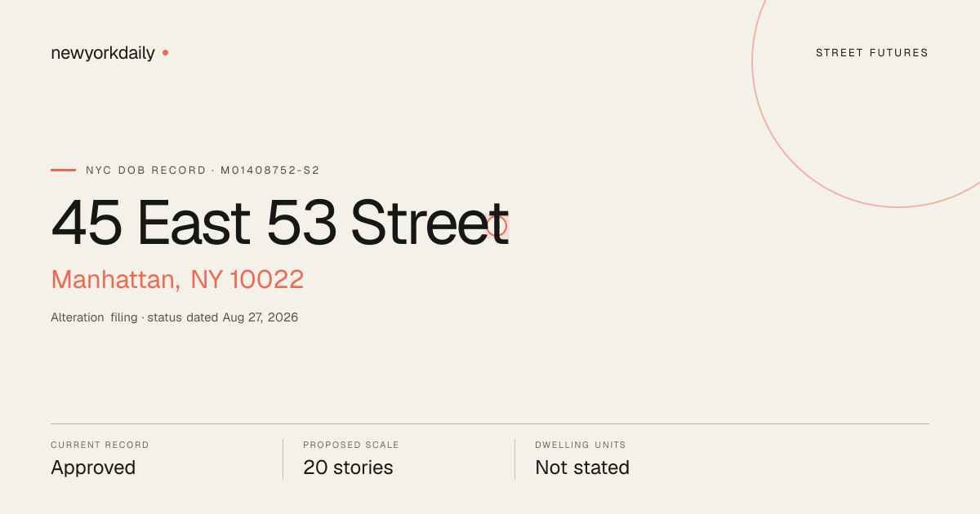Click the Alteration filing status line
This screenshot has width=980, height=514.
pyautogui.click(x=174, y=317)
